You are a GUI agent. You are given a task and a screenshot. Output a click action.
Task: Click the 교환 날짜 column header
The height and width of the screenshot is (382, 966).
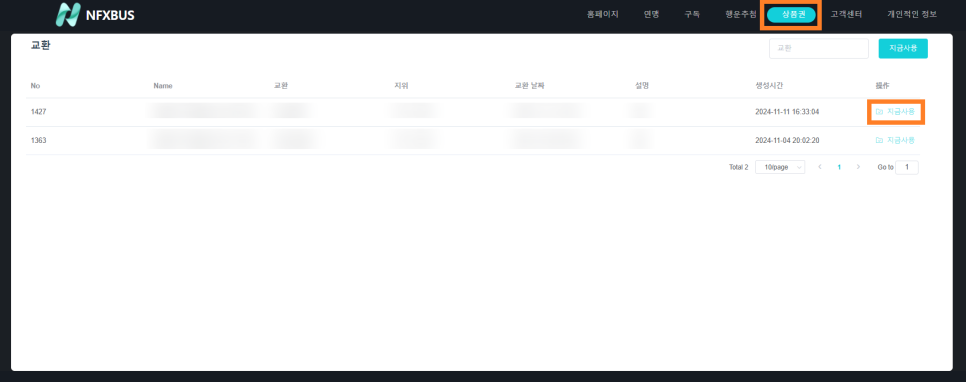(529, 86)
